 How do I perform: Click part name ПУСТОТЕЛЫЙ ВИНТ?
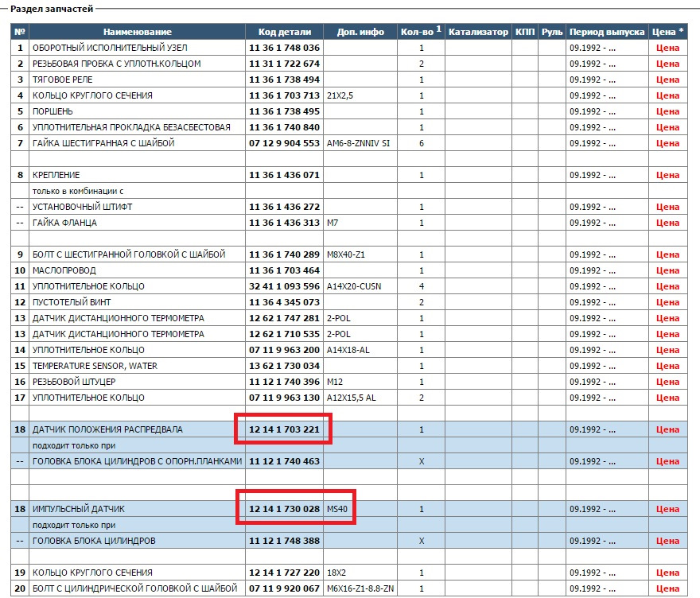pyautogui.click(x=72, y=302)
